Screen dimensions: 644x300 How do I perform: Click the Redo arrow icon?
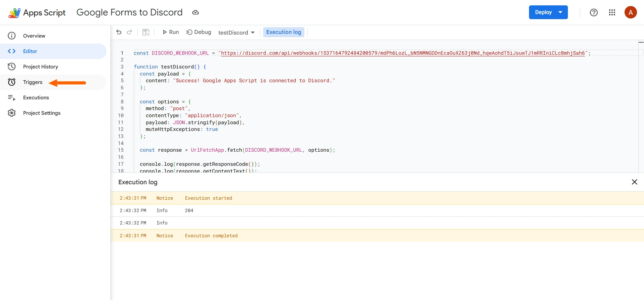pyautogui.click(x=129, y=32)
